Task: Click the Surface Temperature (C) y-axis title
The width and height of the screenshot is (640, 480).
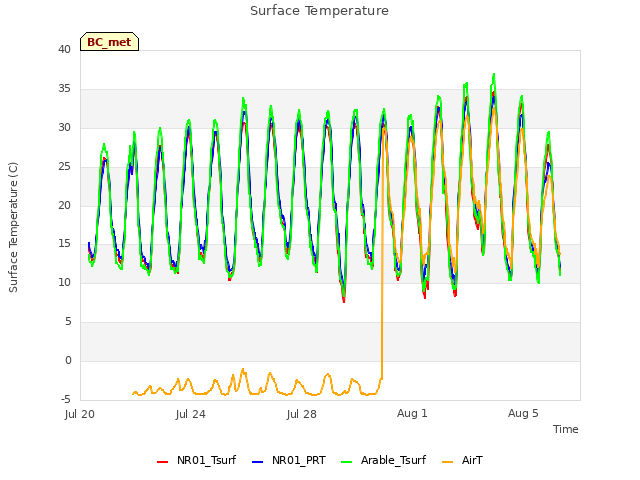Action: 13,227
